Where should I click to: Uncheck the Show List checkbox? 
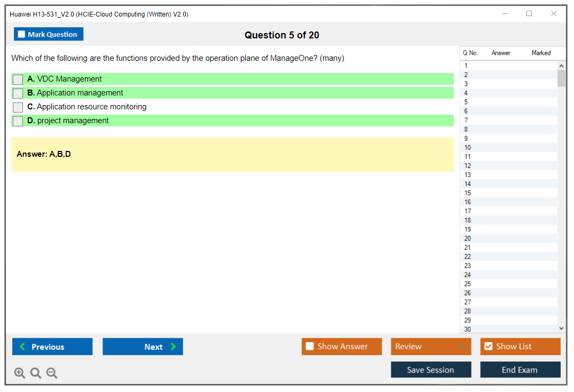(488, 346)
